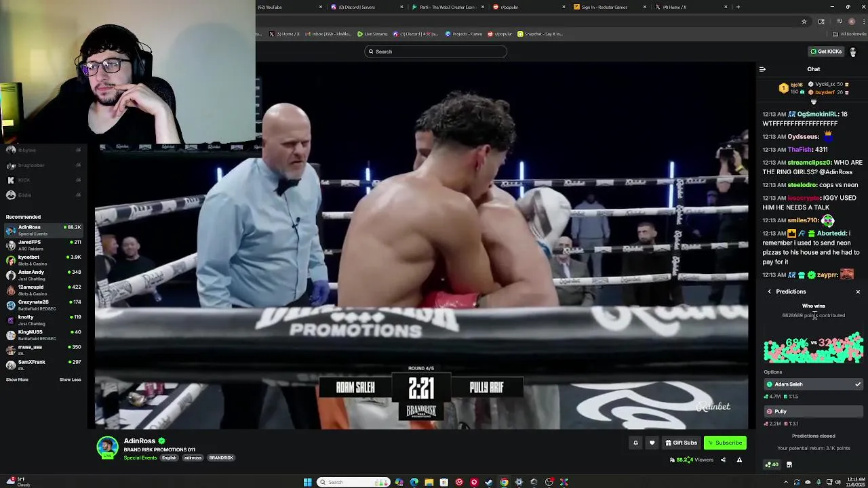
Task: Open muse_usa recommended channel
Action: click(x=43, y=350)
